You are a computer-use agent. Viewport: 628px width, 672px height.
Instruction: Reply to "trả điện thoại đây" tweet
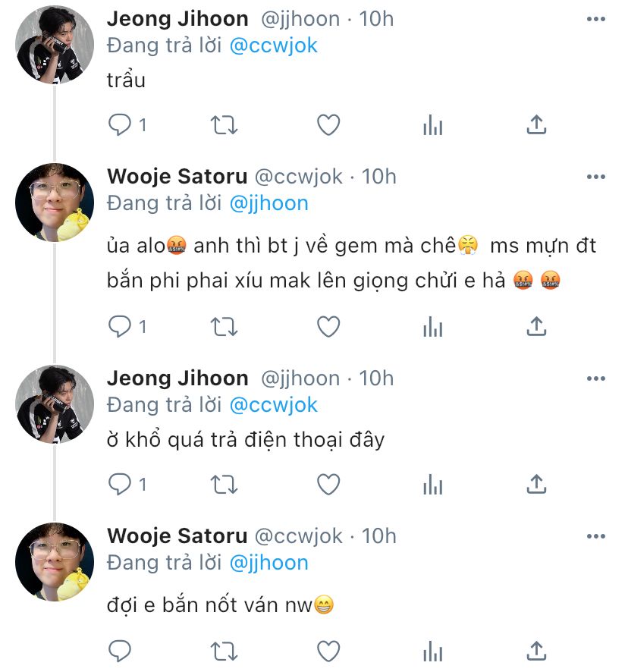pyautogui.click(x=120, y=485)
